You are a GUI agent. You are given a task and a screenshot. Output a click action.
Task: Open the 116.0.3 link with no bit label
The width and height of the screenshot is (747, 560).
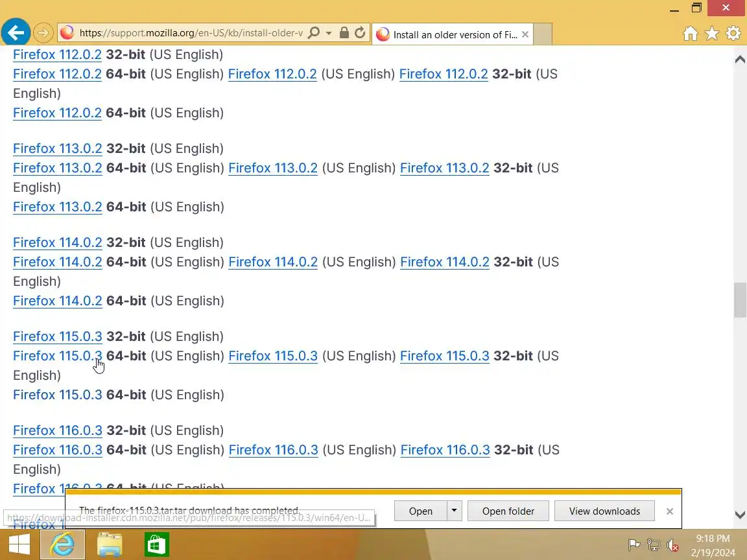[274, 450]
